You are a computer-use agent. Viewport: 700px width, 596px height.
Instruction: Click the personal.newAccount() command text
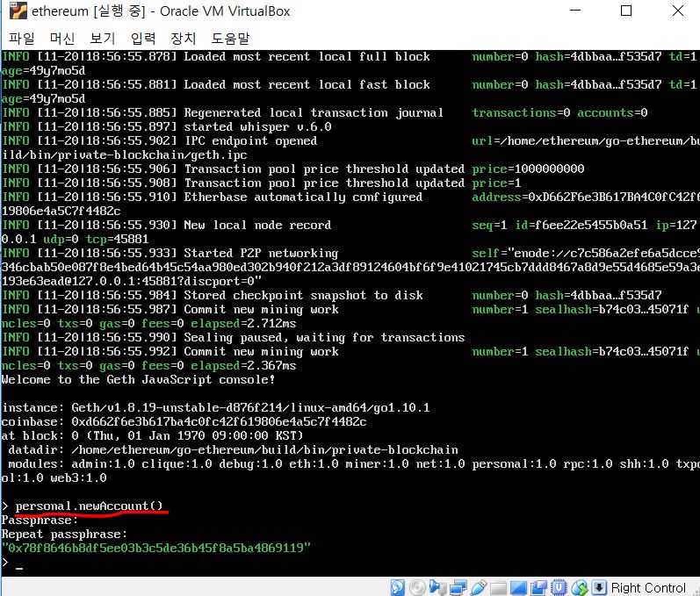click(90, 506)
